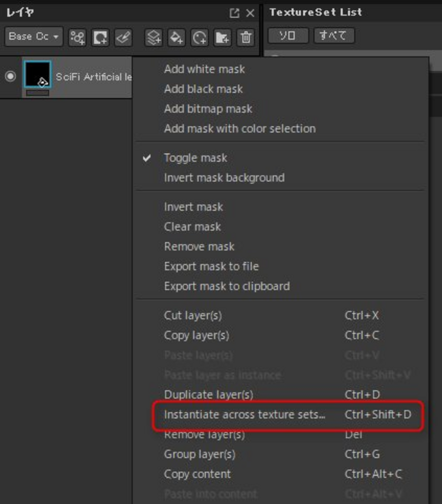This screenshot has width=442, height=504.
Task: Choose Add black mask
Action: 280,89
